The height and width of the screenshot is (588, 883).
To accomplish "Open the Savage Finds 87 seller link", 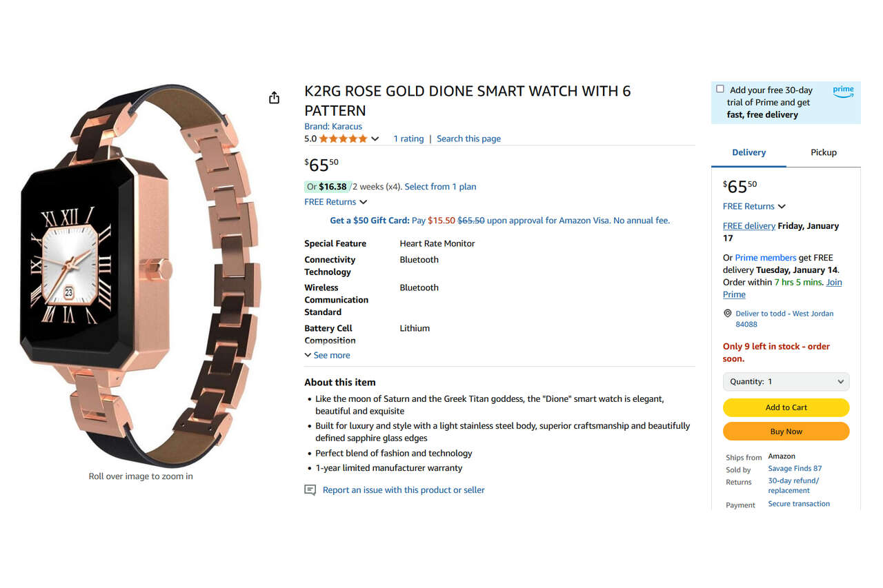I will pos(795,469).
